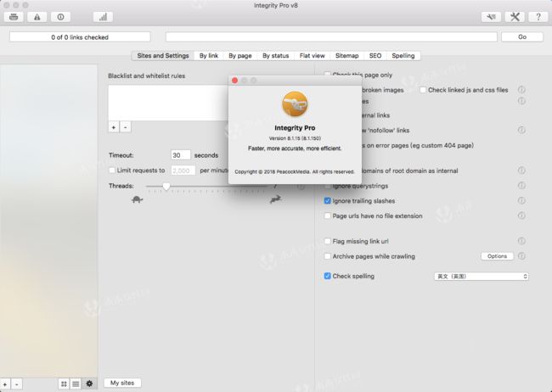Open archive Options button
Image resolution: width=552 pixels, height=392 pixels.
[497, 256]
